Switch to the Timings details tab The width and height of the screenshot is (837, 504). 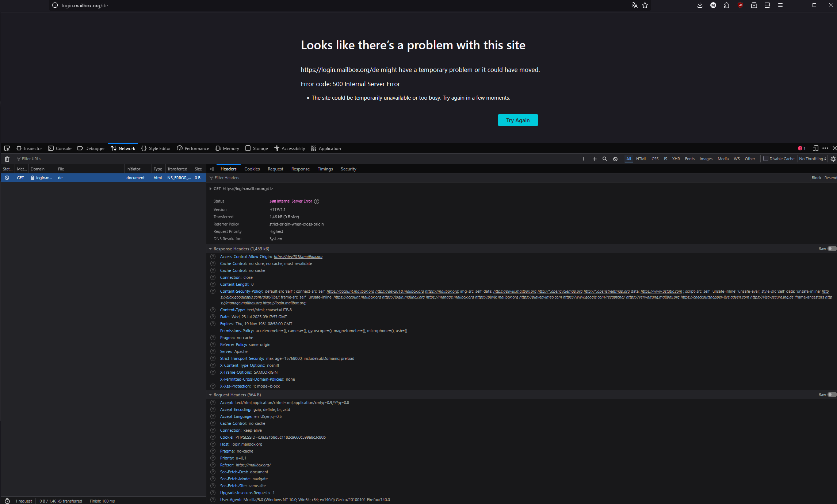(325, 169)
